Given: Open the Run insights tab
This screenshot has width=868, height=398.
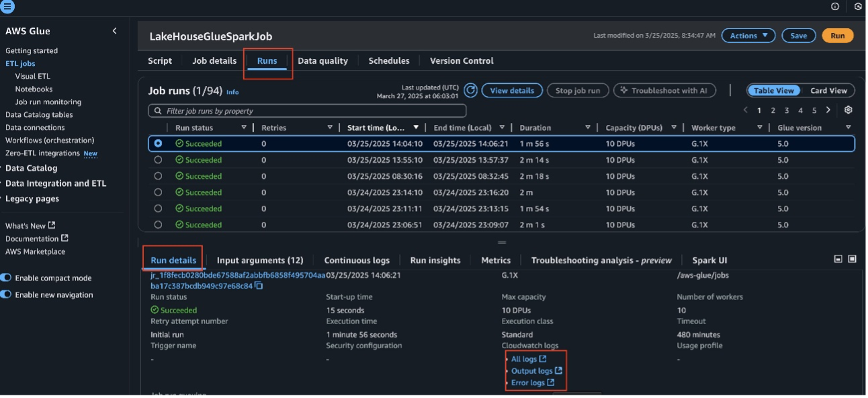Looking at the screenshot, I should coord(435,260).
